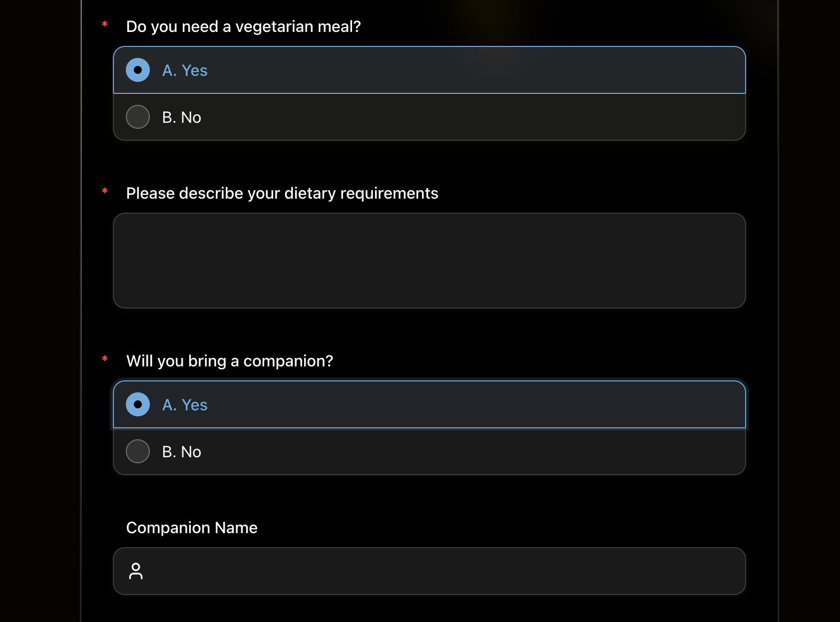Click the required asterisk beside vegetarian meal question
This screenshot has height=622, width=840.
pyautogui.click(x=104, y=24)
